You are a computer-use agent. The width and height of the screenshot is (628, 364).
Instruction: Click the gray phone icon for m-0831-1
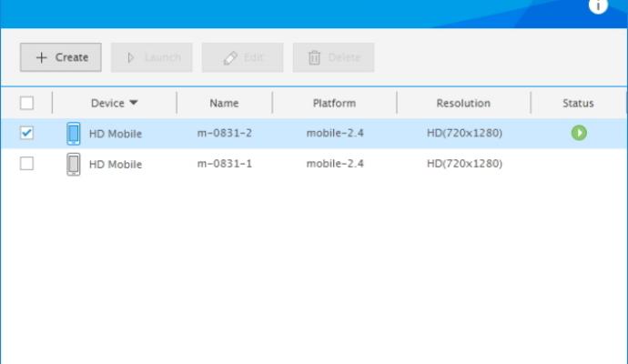(74, 164)
